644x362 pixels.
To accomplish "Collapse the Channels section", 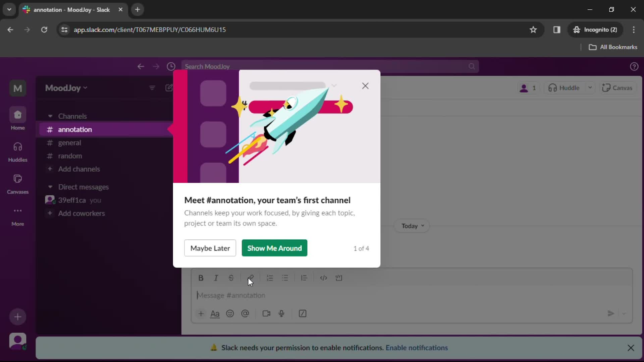I will (x=50, y=116).
